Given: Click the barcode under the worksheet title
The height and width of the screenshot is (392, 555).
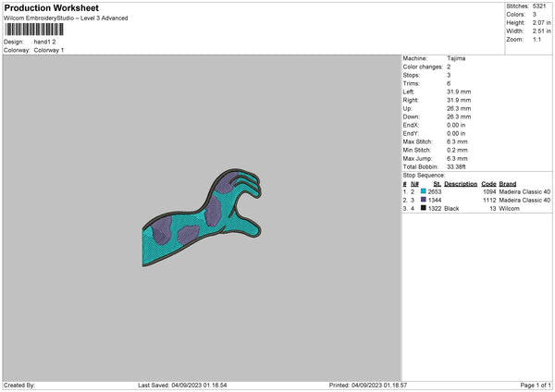Looking at the screenshot, I should tap(34, 30).
